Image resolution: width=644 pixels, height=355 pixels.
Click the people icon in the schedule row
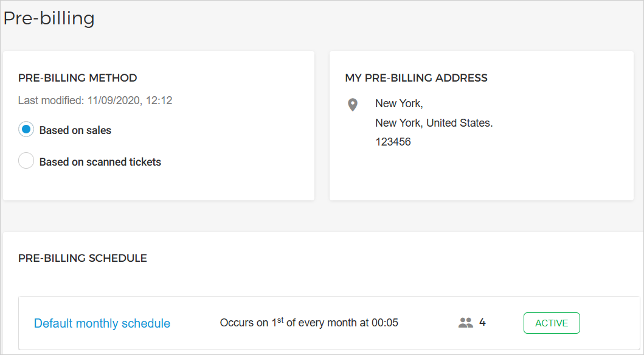tap(465, 323)
